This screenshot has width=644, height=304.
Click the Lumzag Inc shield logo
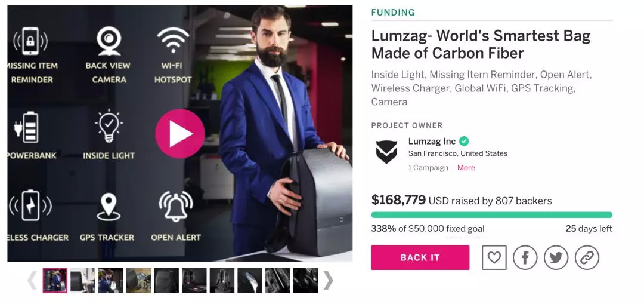pos(386,152)
